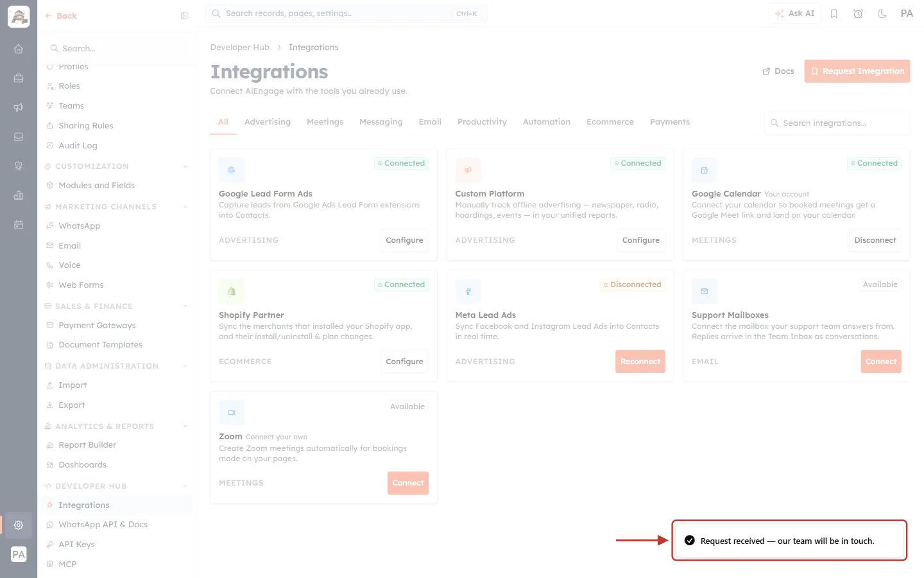Image resolution: width=924 pixels, height=578 pixels.
Task: Click the global search records bar
Action: click(346, 13)
